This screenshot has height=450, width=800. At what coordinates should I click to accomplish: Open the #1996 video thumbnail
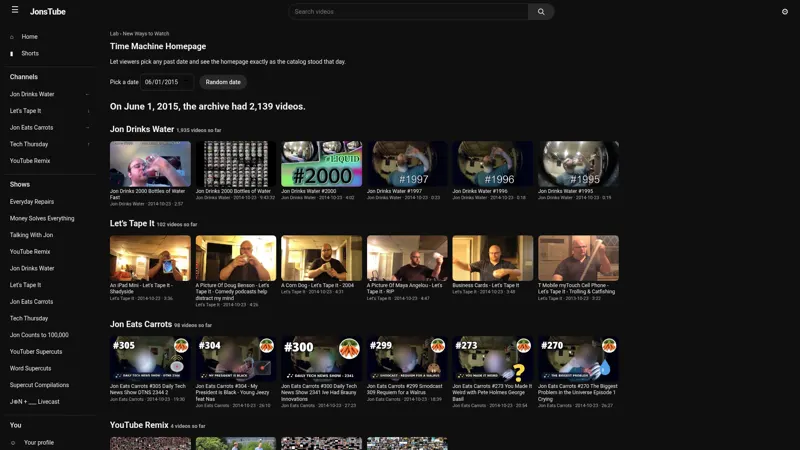click(x=493, y=164)
